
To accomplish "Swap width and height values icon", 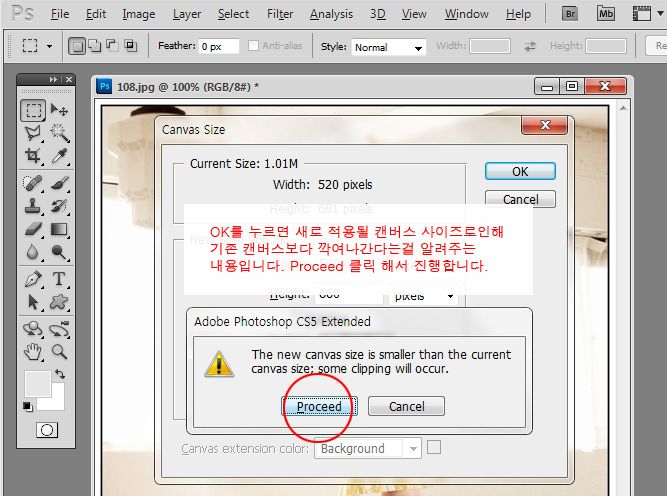I will tap(530, 46).
